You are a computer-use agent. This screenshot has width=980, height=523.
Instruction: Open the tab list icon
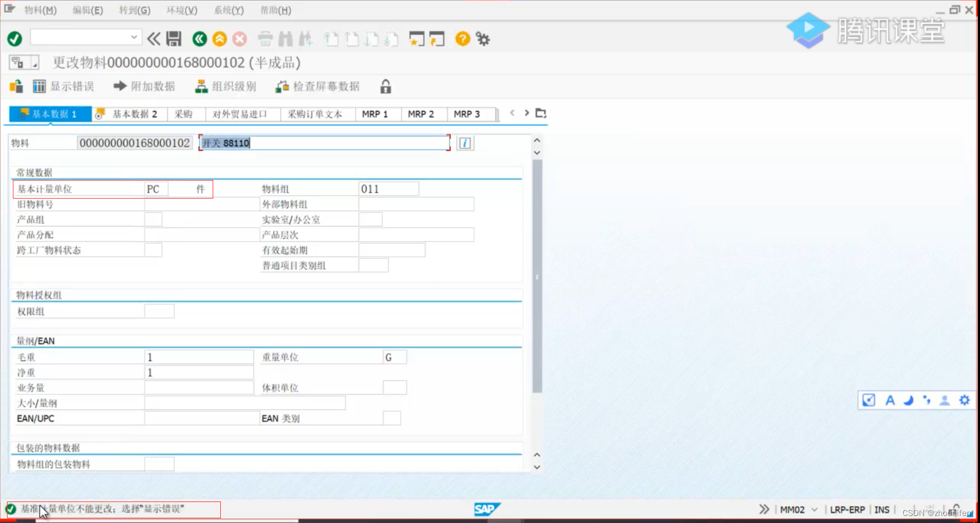tap(541, 113)
